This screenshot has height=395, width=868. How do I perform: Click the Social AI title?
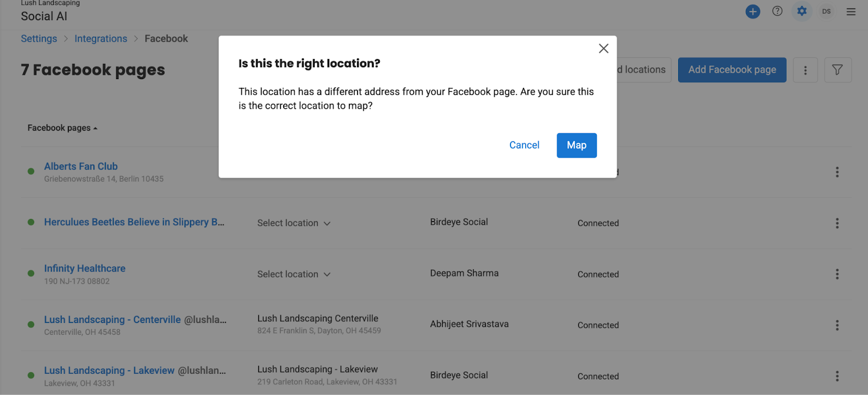pyautogui.click(x=44, y=16)
